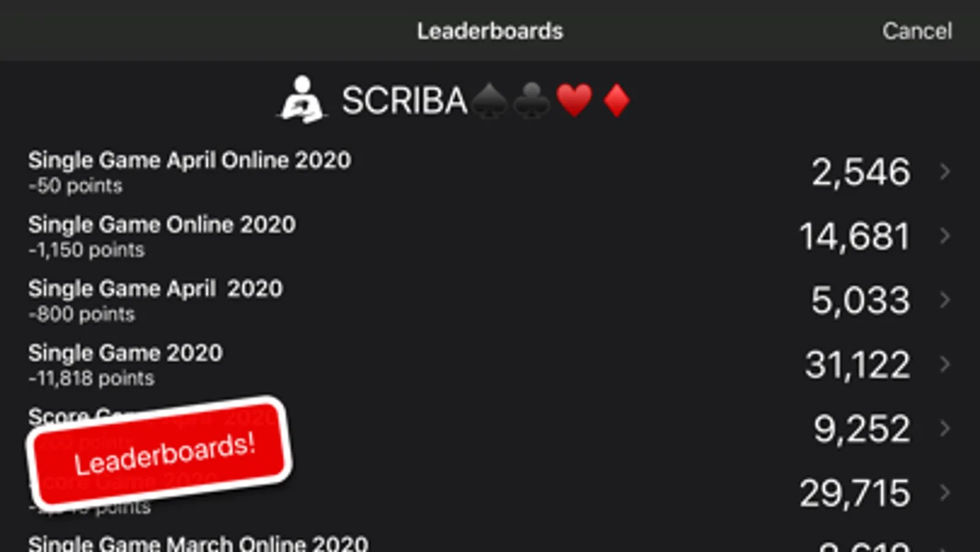Expand the chevron beside score 31,122

(945, 364)
